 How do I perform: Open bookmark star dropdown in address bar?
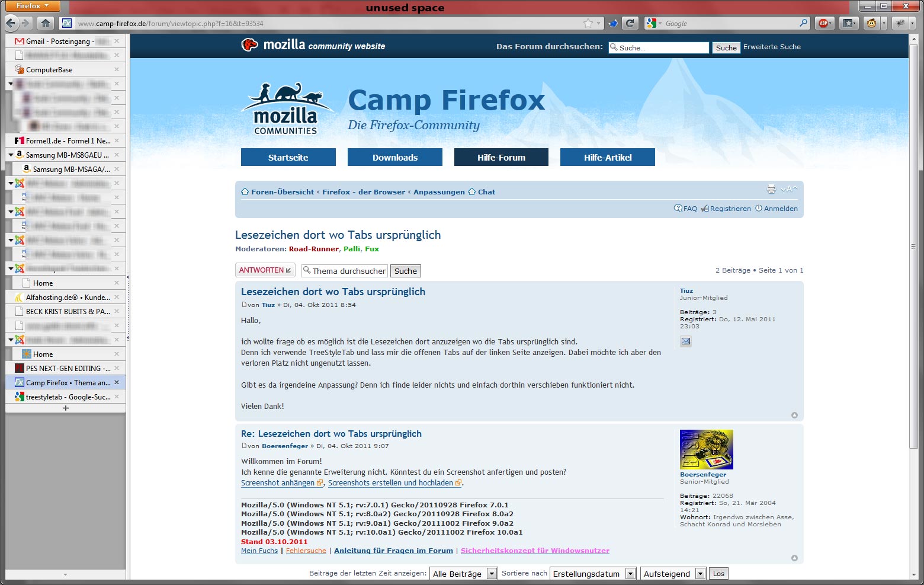[x=598, y=24]
